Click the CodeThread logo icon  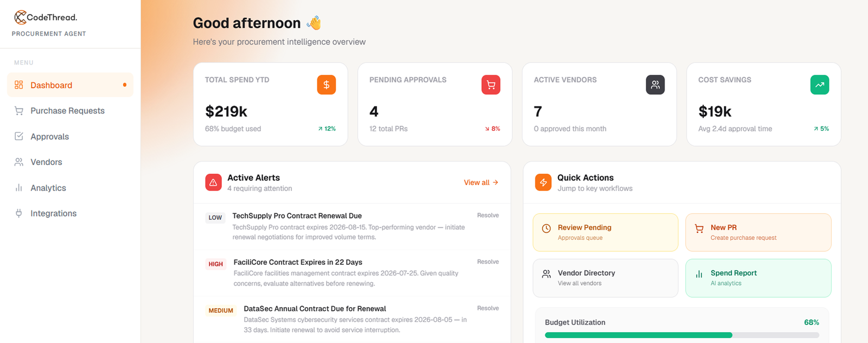coord(20,17)
